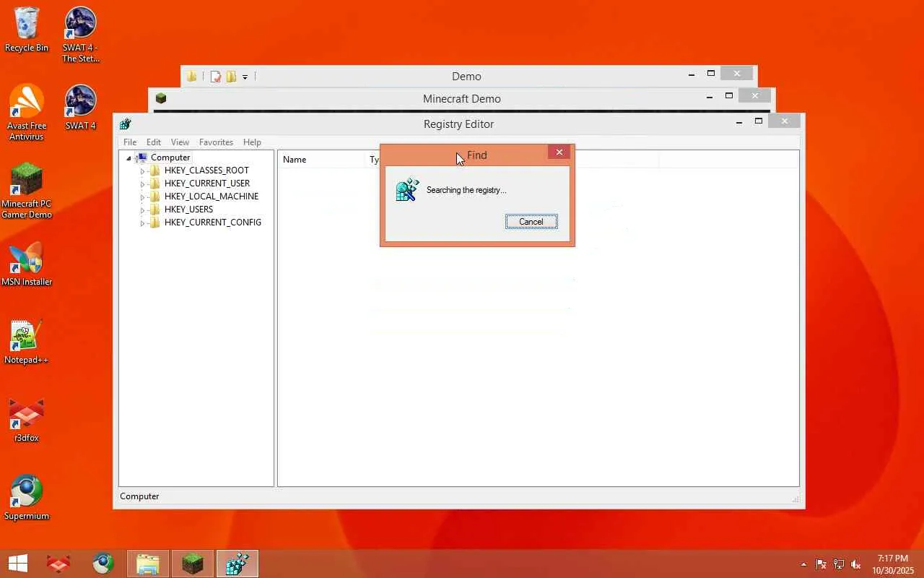Click the Registry Editor taskbar button

tap(237, 564)
